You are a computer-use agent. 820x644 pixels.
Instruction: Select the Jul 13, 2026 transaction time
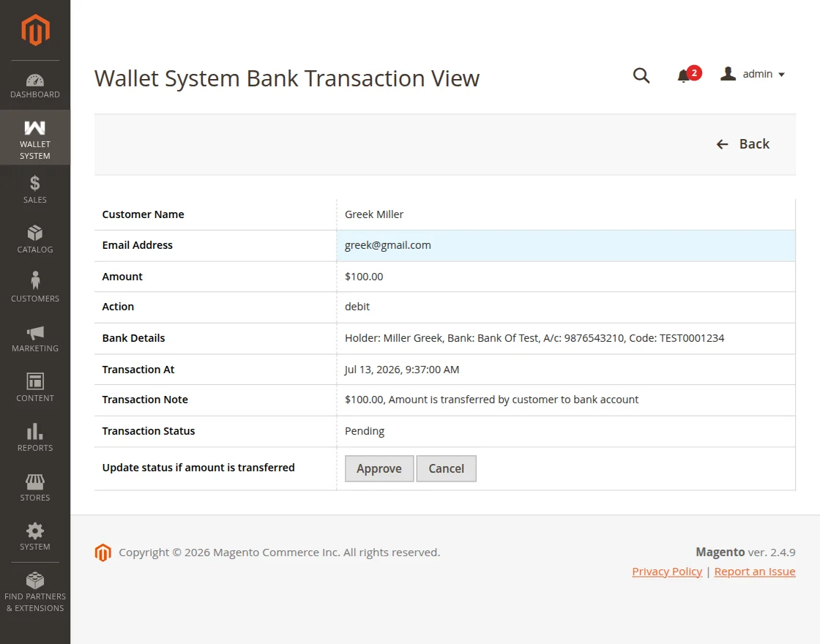point(402,370)
